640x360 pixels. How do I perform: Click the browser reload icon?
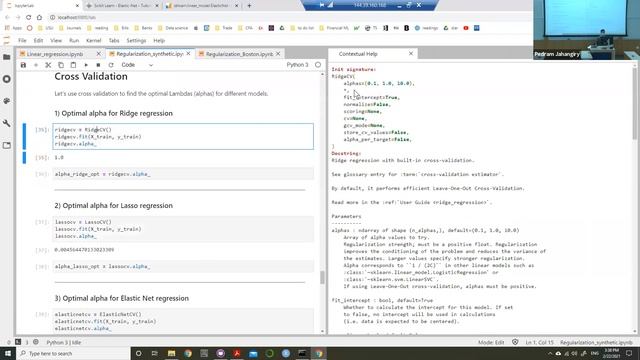(x=29, y=17)
